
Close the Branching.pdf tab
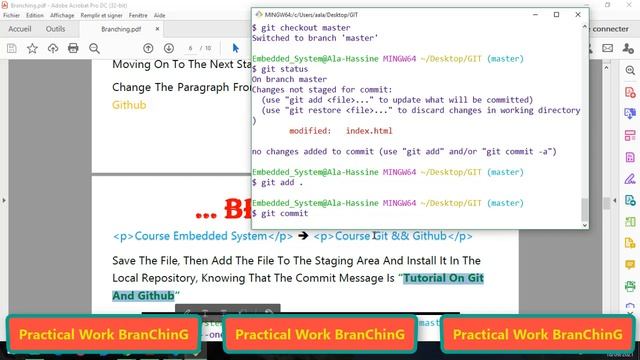pyautogui.click(x=158, y=29)
